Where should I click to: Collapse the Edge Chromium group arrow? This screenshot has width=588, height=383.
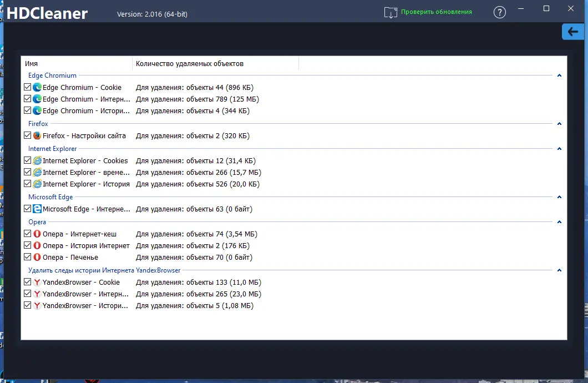559,75
